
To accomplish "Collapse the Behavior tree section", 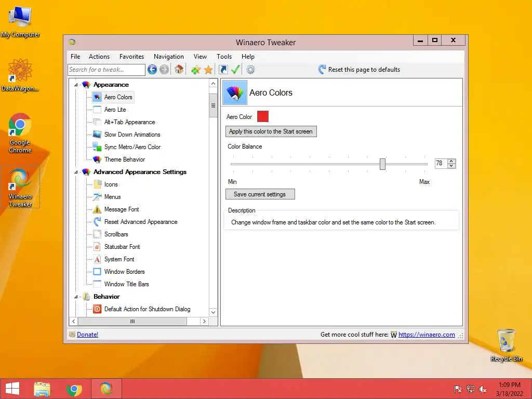I will pyautogui.click(x=76, y=297).
